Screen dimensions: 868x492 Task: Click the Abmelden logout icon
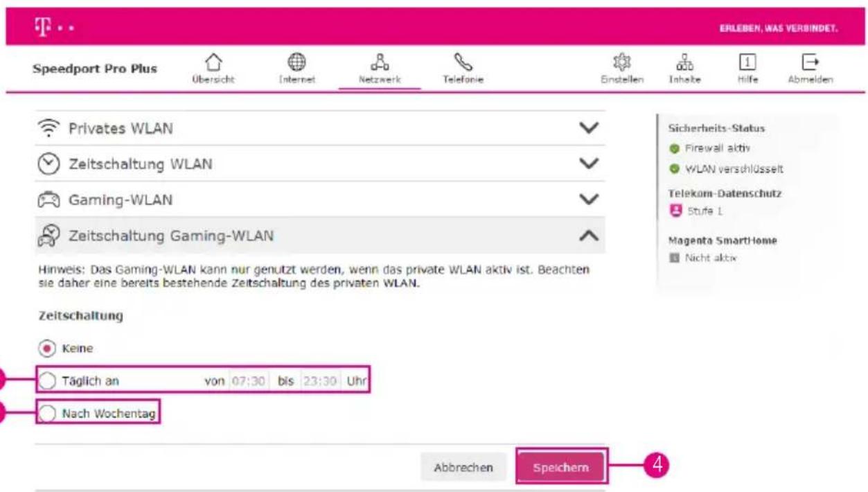(x=810, y=62)
